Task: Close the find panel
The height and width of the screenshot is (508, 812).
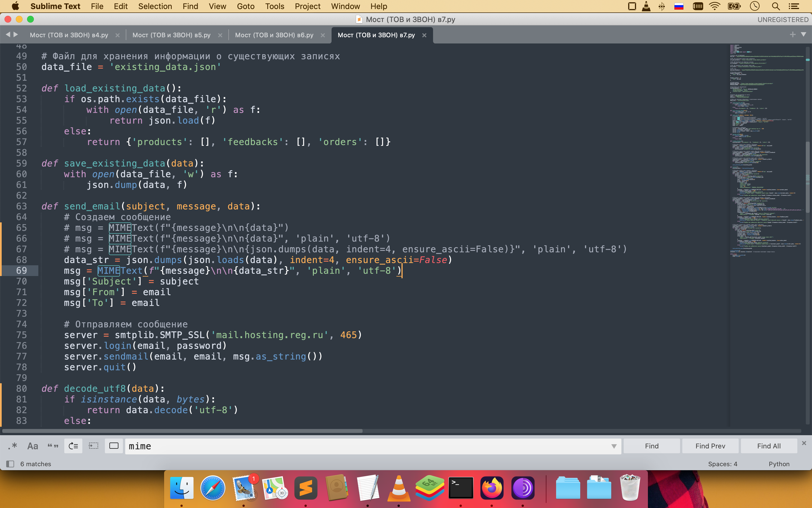Action: [x=804, y=443]
